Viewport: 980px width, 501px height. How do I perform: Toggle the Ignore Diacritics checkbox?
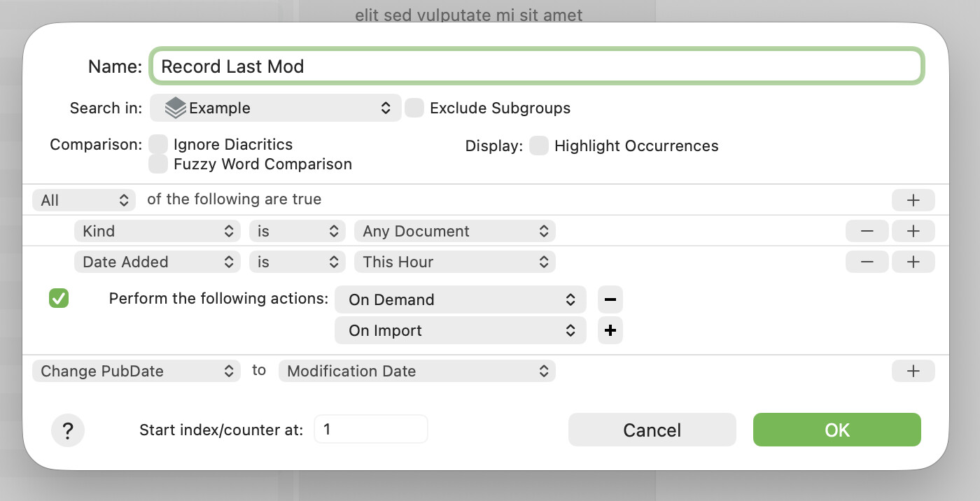point(158,144)
